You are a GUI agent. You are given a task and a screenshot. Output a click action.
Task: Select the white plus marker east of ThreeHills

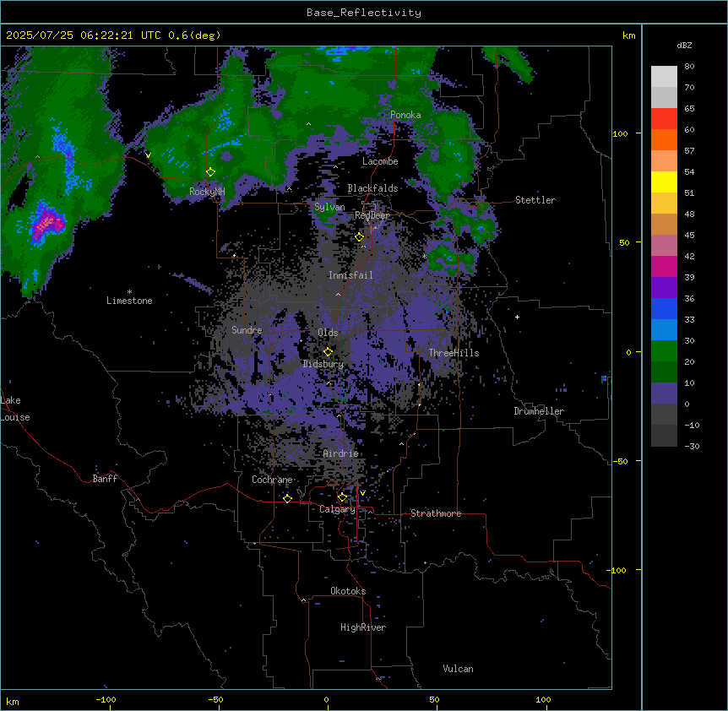coord(517,317)
